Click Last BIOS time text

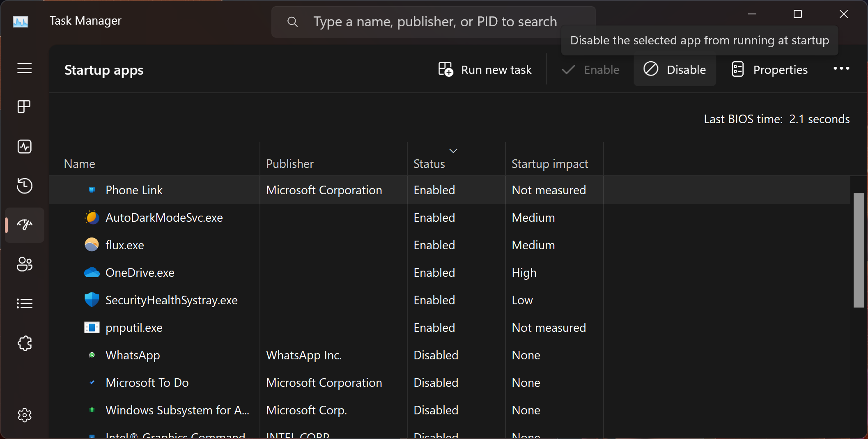click(776, 119)
